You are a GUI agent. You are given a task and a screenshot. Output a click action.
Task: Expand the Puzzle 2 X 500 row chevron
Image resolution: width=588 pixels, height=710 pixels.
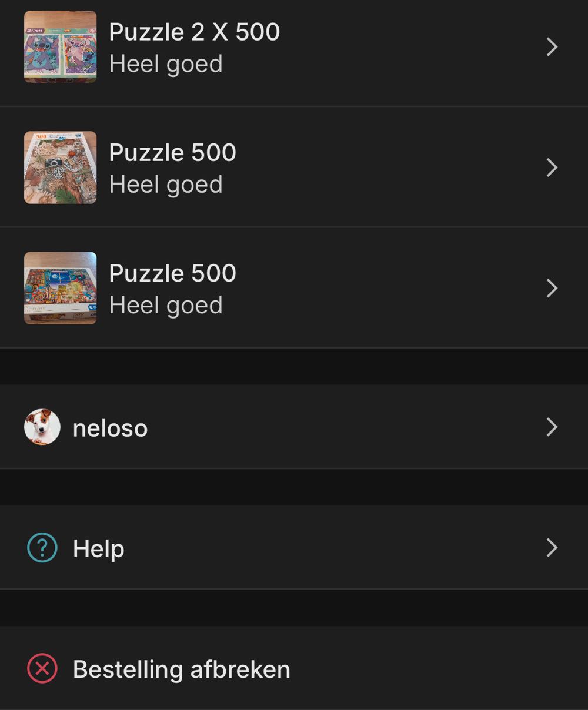click(x=552, y=47)
